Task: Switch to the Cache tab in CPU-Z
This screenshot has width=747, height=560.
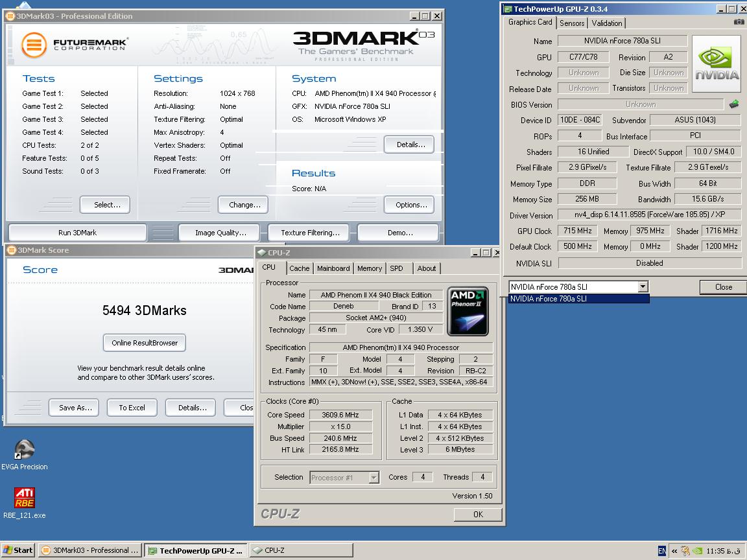Action: (299, 268)
